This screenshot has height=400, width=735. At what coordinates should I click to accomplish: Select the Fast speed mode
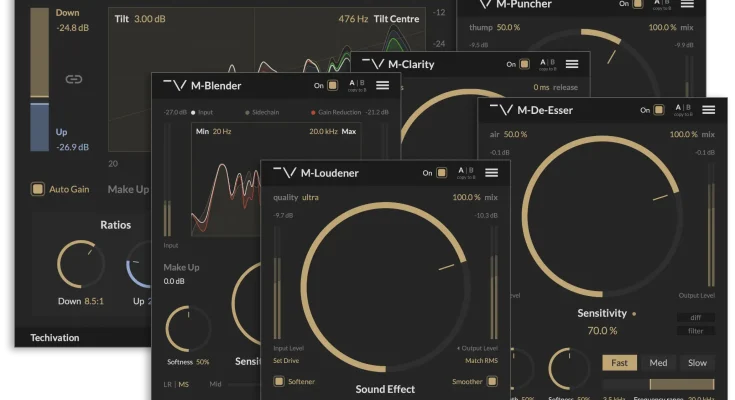point(618,363)
